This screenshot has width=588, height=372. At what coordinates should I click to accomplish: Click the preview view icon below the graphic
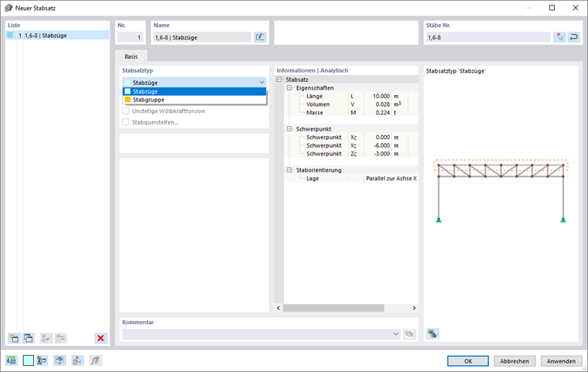432,333
